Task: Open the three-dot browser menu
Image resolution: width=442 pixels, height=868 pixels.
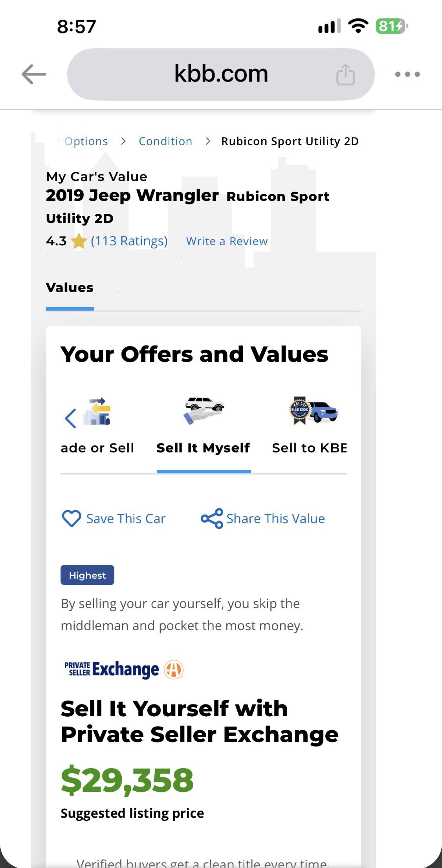Action: click(x=407, y=74)
